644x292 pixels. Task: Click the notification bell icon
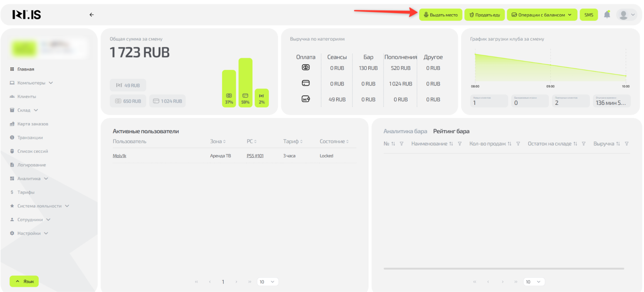[x=607, y=15]
